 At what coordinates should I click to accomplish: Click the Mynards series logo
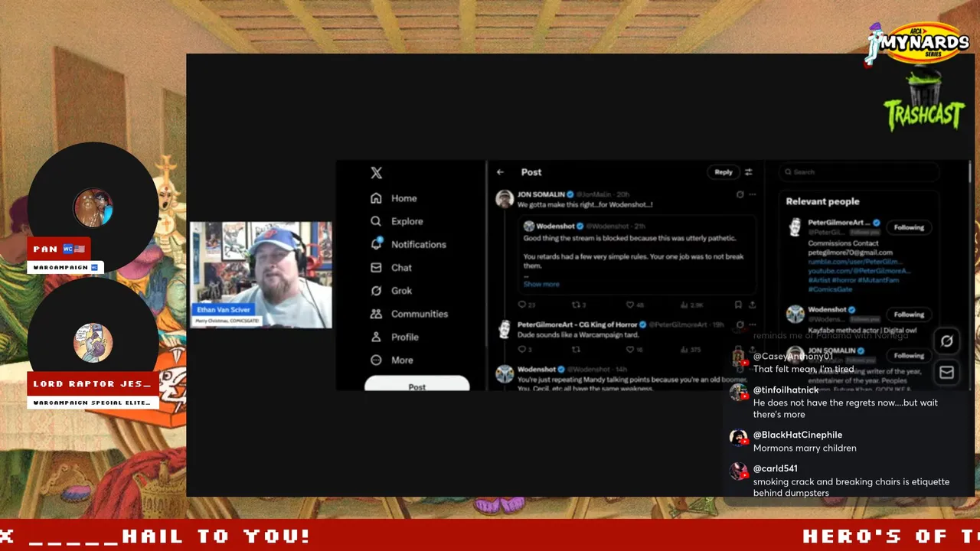click(x=917, y=43)
